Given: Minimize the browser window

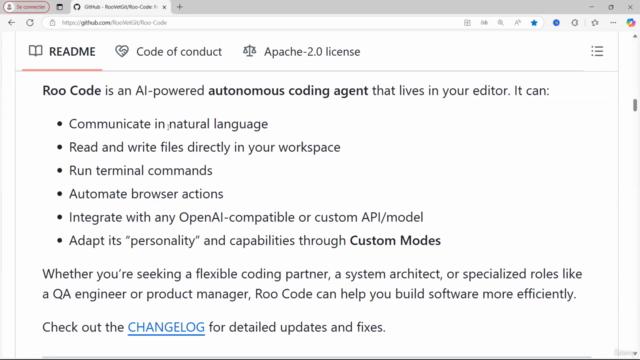Looking at the screenshot, I should pos(592,7).
